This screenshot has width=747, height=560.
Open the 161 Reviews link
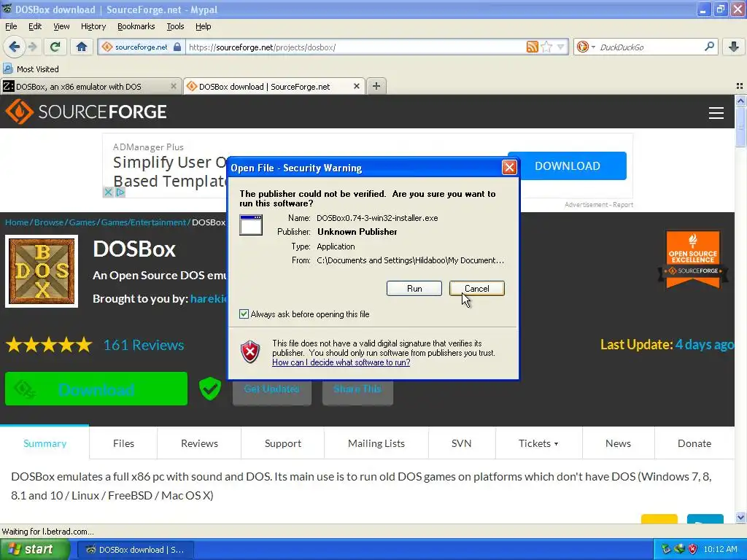click(144, 345)
